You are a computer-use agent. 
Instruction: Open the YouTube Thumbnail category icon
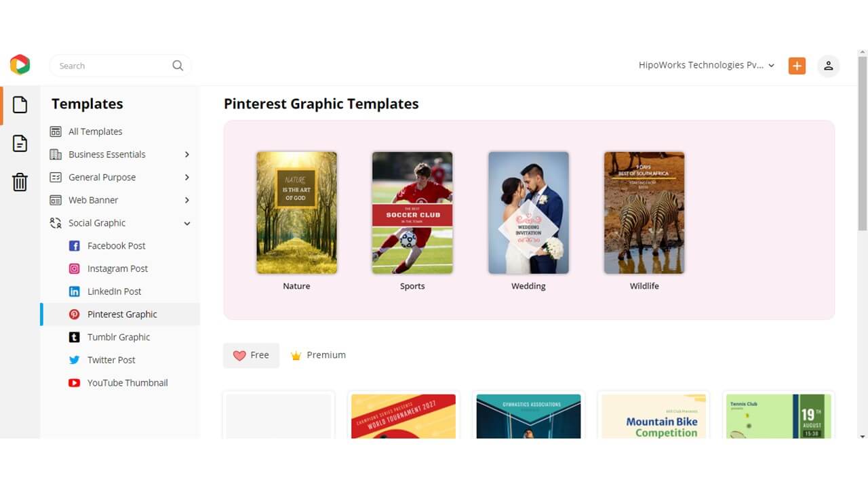[74, 382]
